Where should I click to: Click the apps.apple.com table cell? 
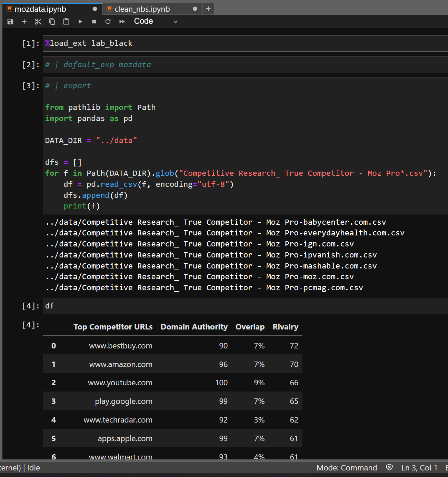[125, 439]
